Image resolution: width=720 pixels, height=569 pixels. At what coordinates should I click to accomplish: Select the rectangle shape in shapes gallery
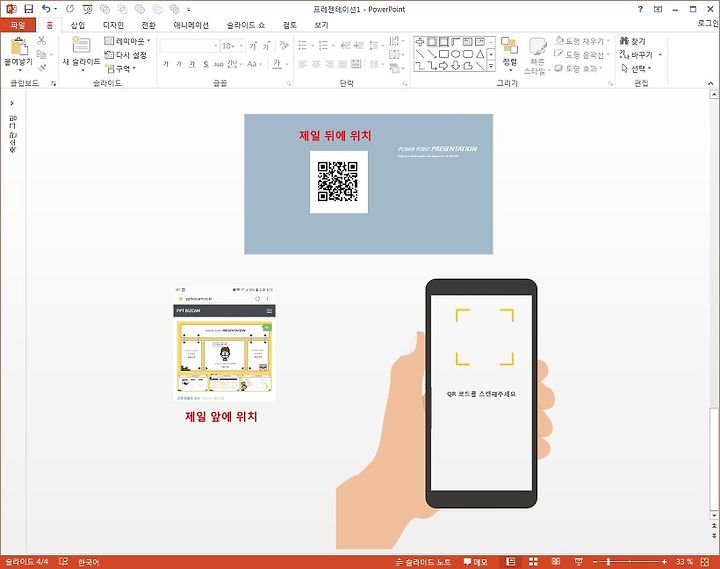click(x=444, y=54)
